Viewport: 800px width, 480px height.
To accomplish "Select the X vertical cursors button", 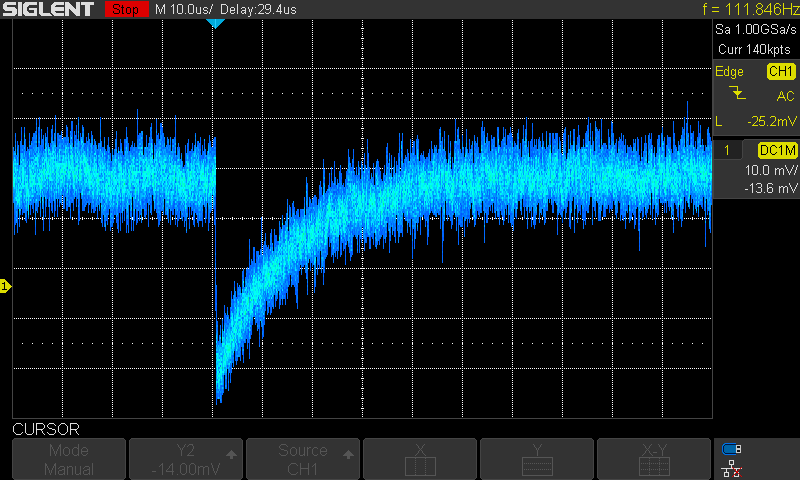I will tap(420, 459).
